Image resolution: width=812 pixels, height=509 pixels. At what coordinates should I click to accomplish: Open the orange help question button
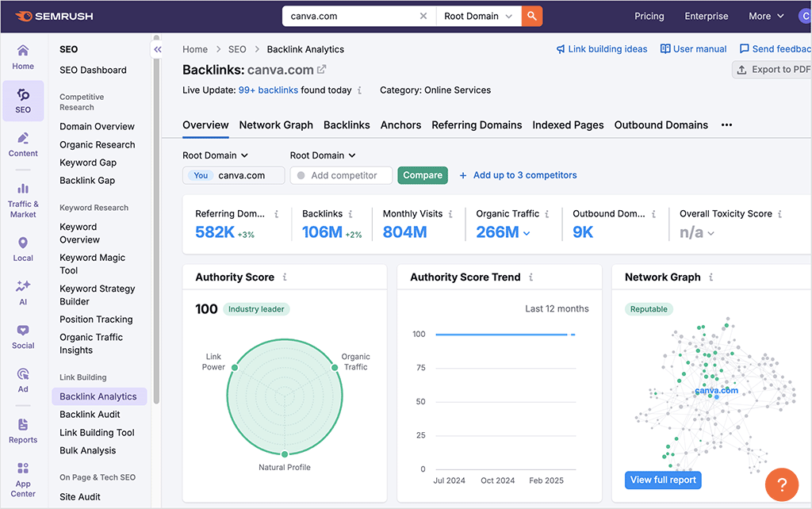pyautogui.click(x=781, y=484)
